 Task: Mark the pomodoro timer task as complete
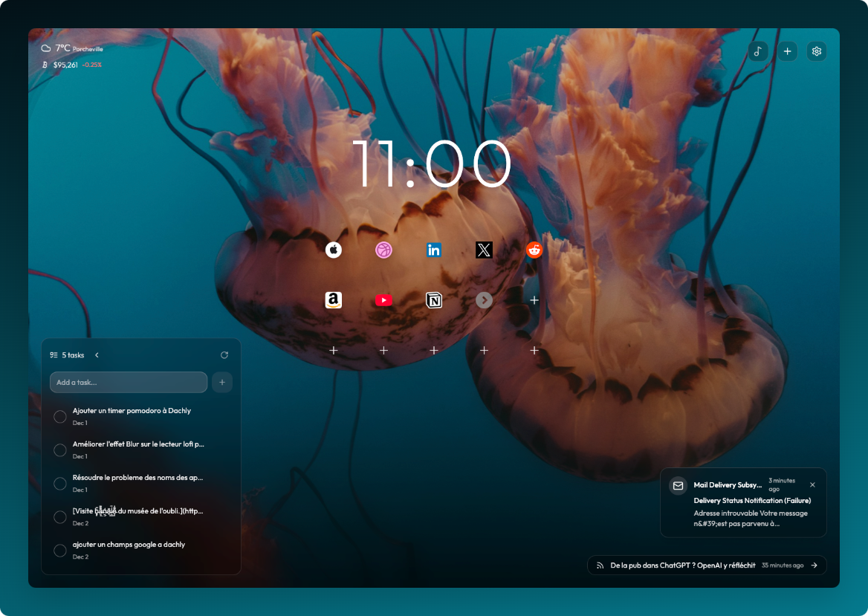pos(59,416)
